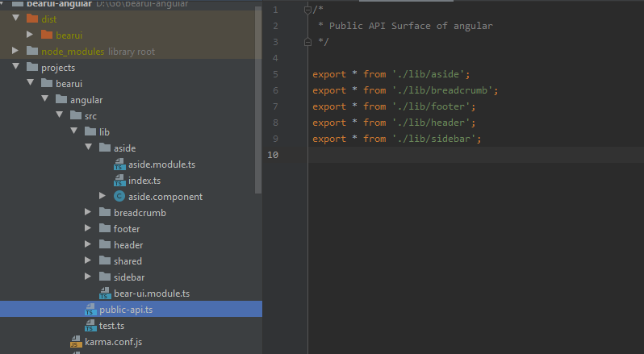Click the export keyword on line 5

pyautogui.click(x=329, y=74)
